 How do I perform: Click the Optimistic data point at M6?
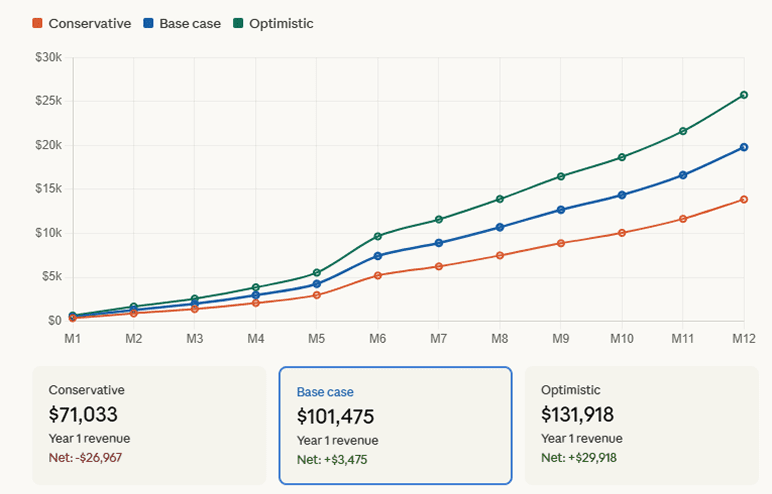[378, 236]
